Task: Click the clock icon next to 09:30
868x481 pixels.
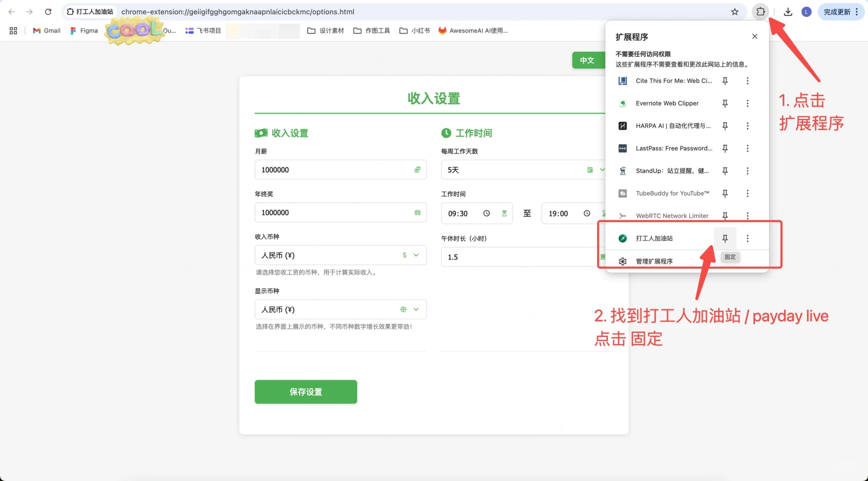Action: 486,213
